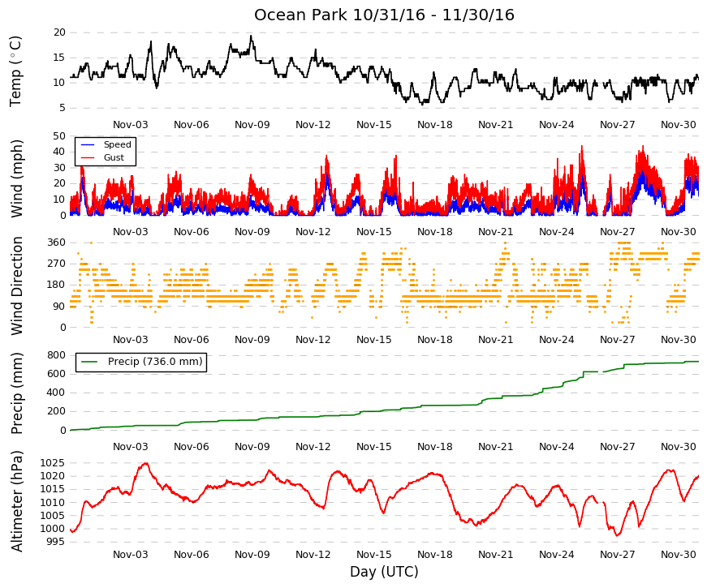Viewport: 707px width, 588px height.
Task: Click the Altimeter (hPa) axis label
Action: pos(16,501)
